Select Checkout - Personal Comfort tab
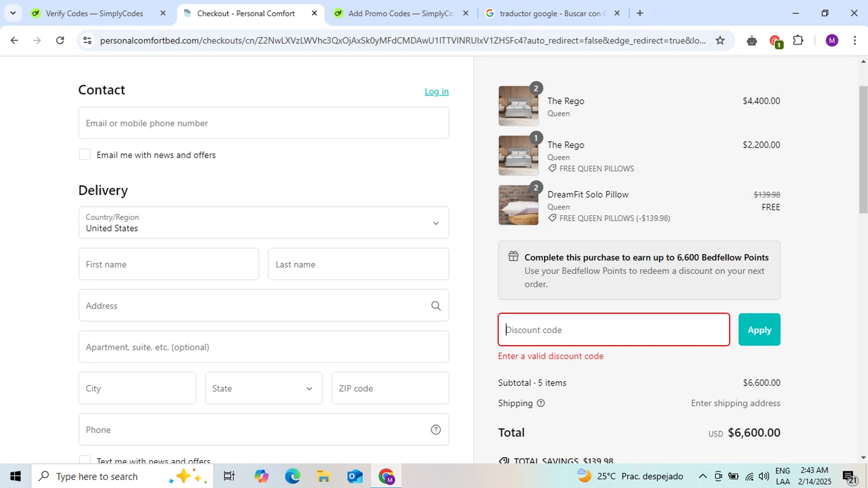868x488 pixels. click(x=246, y=13)
